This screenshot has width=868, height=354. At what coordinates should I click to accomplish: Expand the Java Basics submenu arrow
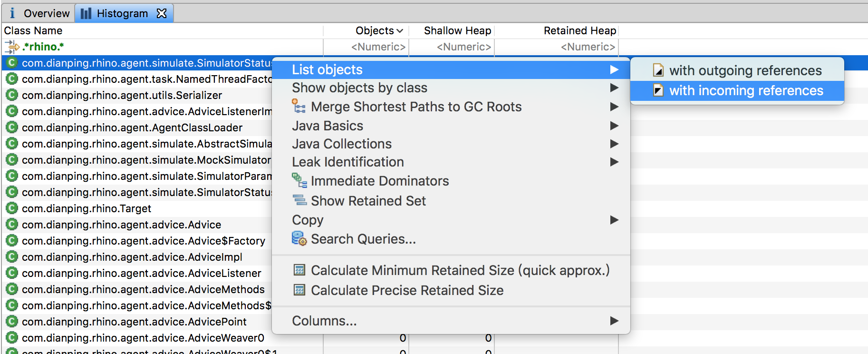[614, 126]
